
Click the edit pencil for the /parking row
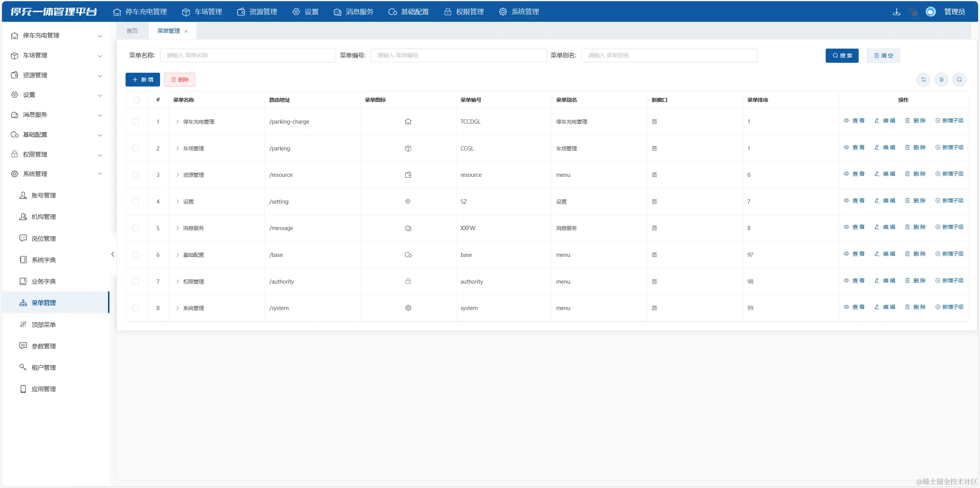pos(877,147)
